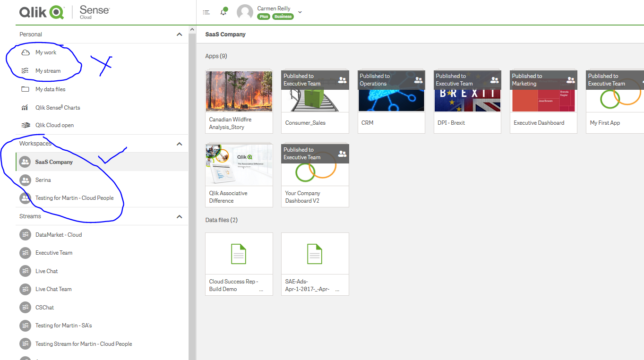Click the shared-users icon on Executive Dashboard card
644x360 pixels.
tap(571, 80)
